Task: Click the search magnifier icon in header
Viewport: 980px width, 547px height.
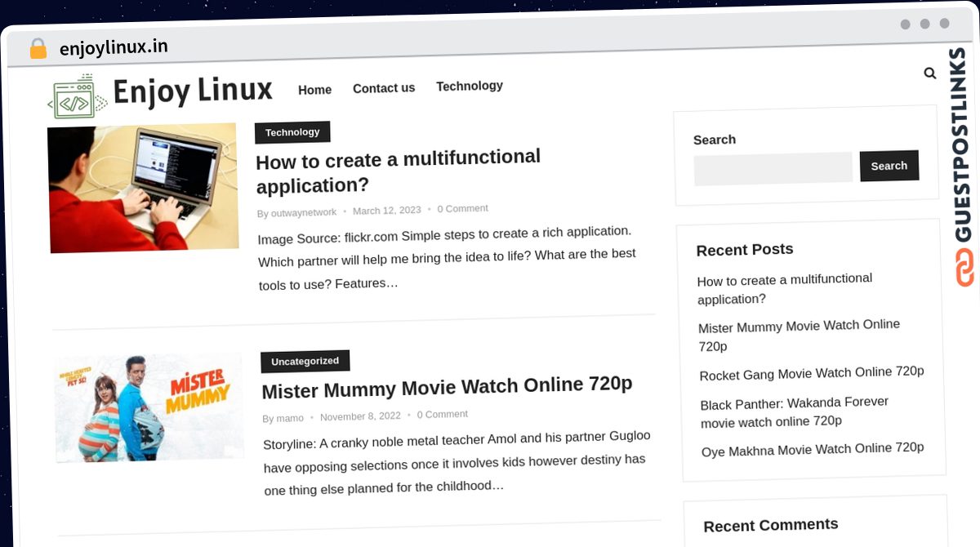Action: [929, 73]
